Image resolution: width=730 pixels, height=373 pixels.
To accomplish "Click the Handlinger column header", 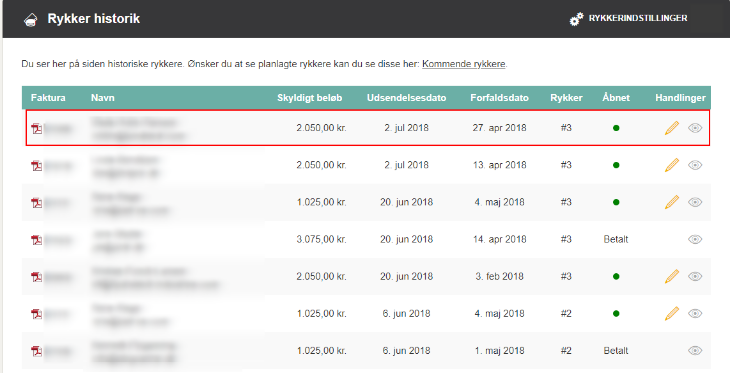I will [x=680, y=98].
